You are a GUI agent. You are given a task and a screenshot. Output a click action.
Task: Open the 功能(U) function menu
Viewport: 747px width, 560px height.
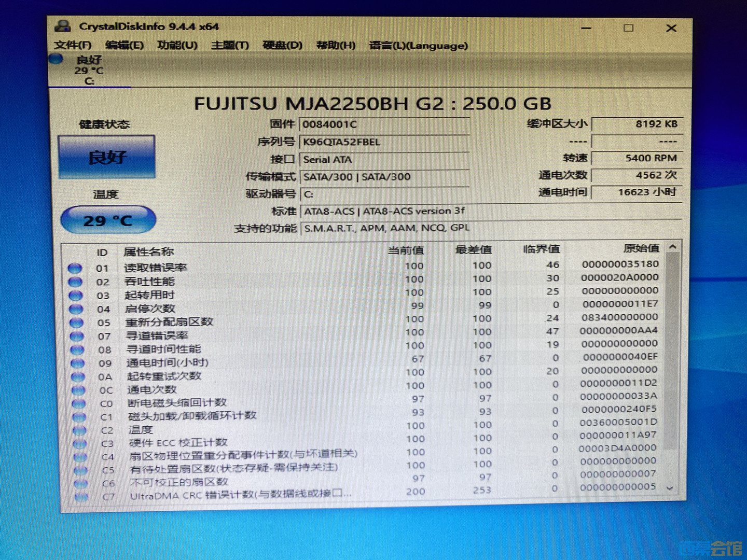(176, 46)
